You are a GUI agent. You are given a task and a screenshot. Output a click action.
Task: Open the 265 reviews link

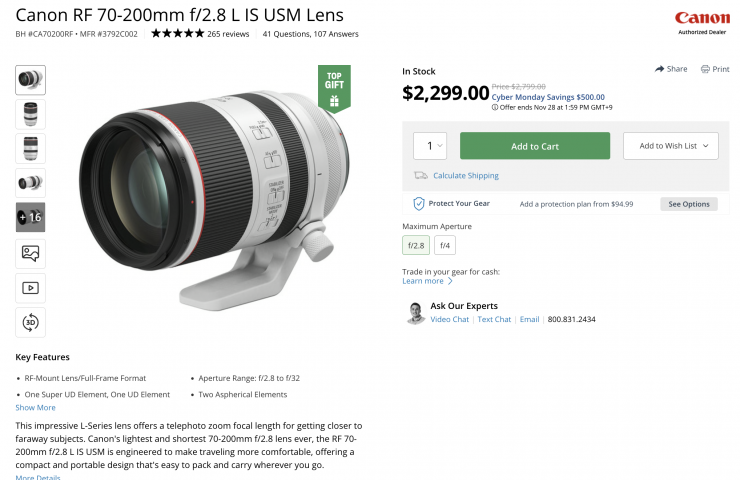coord(229,34)
